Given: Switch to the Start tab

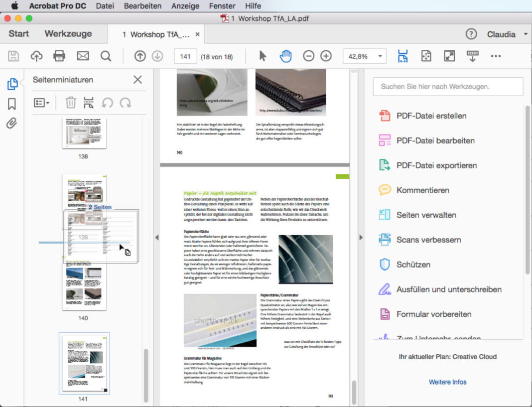Looking at the screenshot, I should (18, 33).
